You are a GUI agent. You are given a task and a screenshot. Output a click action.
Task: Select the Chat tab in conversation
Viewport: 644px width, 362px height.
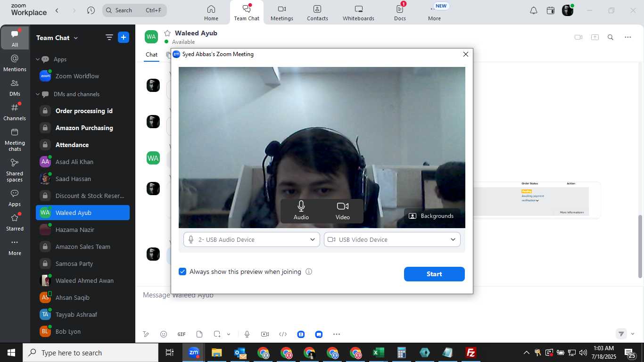coord(151,55)
